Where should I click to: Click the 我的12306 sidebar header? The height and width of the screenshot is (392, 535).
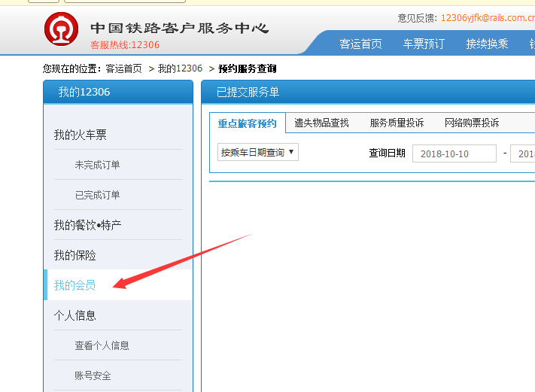pyautogui.click(x=118, y=92)
